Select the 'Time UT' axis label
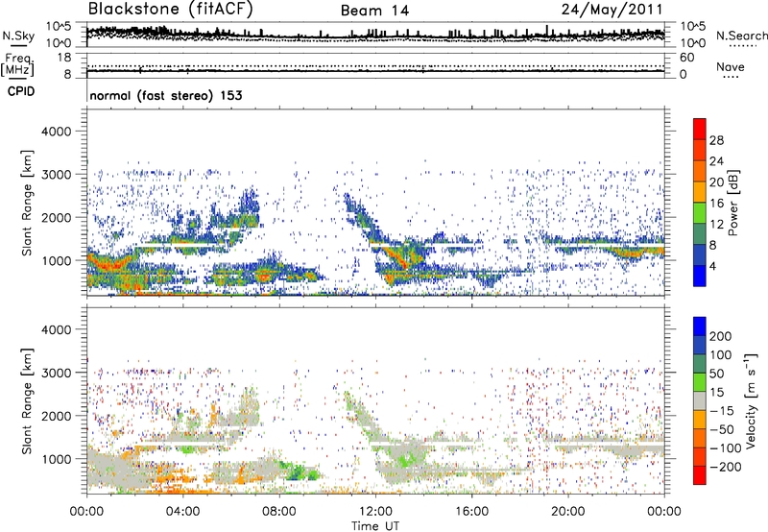Screen dimensions: 768x532 coord(375,526)
